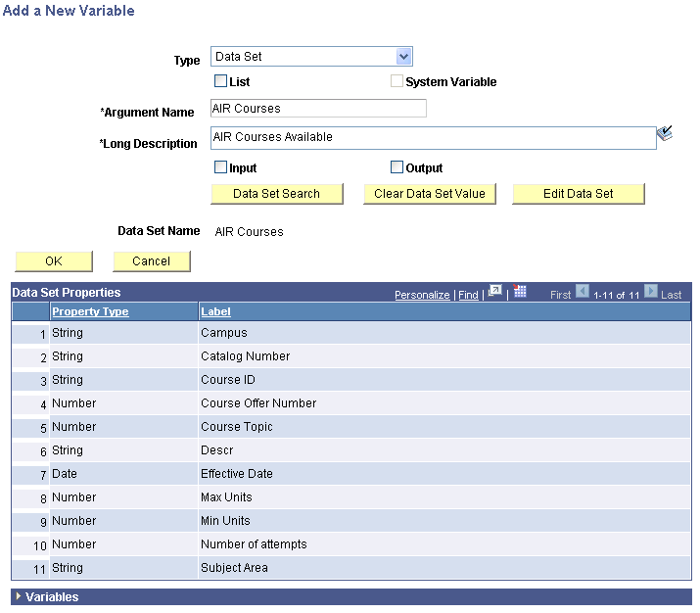Click the Last navigation link

pyautogui.click(x=671, y=295)
